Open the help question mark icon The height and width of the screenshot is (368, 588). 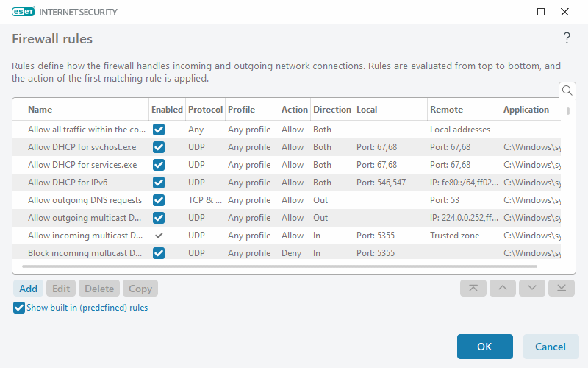[x=567, y=38]
